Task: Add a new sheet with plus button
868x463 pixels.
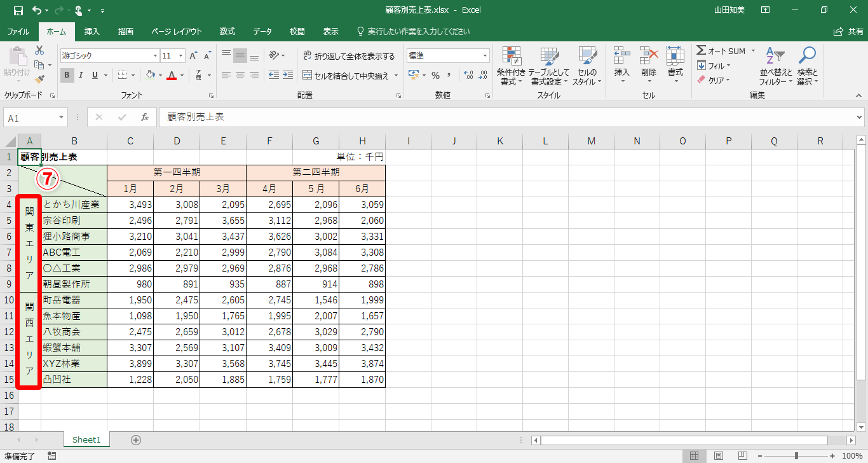Action: (x=136, y=439)
